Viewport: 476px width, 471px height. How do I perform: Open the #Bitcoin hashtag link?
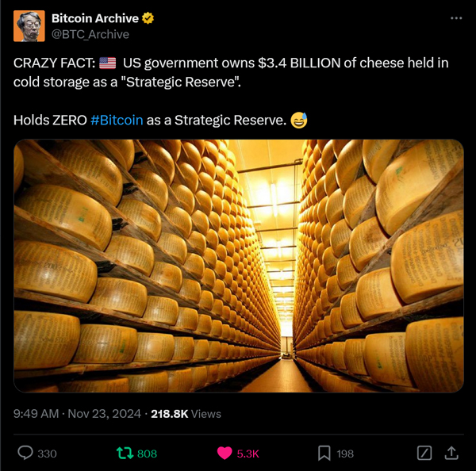pyautogui.click(x=117, y=121)
